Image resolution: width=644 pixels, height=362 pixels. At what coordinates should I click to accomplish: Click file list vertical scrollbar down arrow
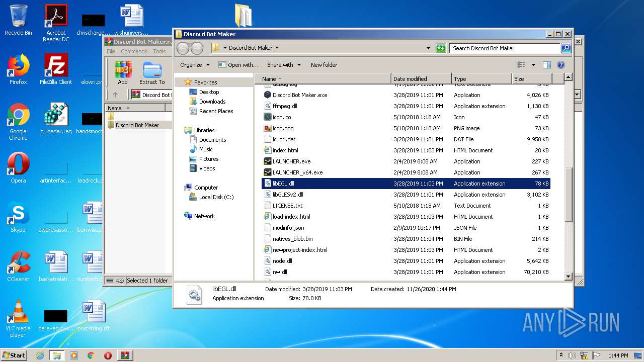click(568, 277)
